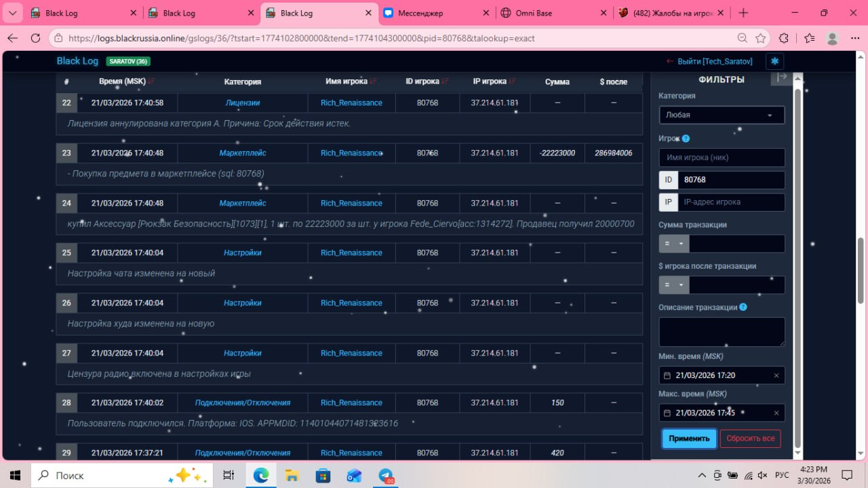Switch to the Мессенджер tab
Viewport: 868px width, 488px height.
coord(434,13)
